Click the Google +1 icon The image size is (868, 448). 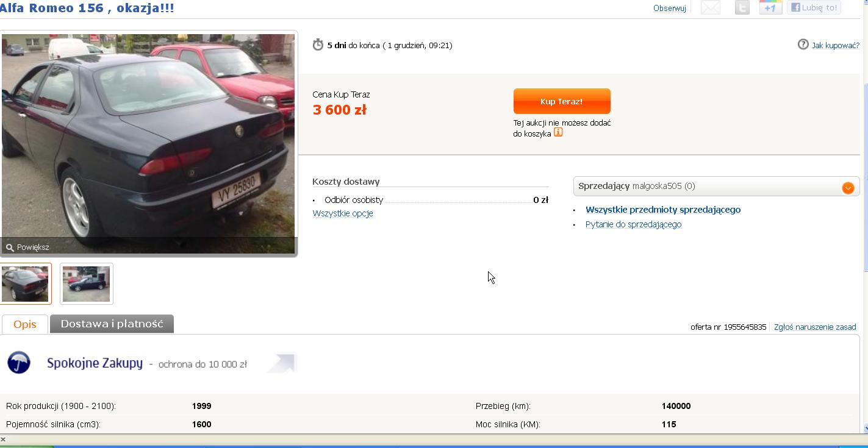(770, 7)
